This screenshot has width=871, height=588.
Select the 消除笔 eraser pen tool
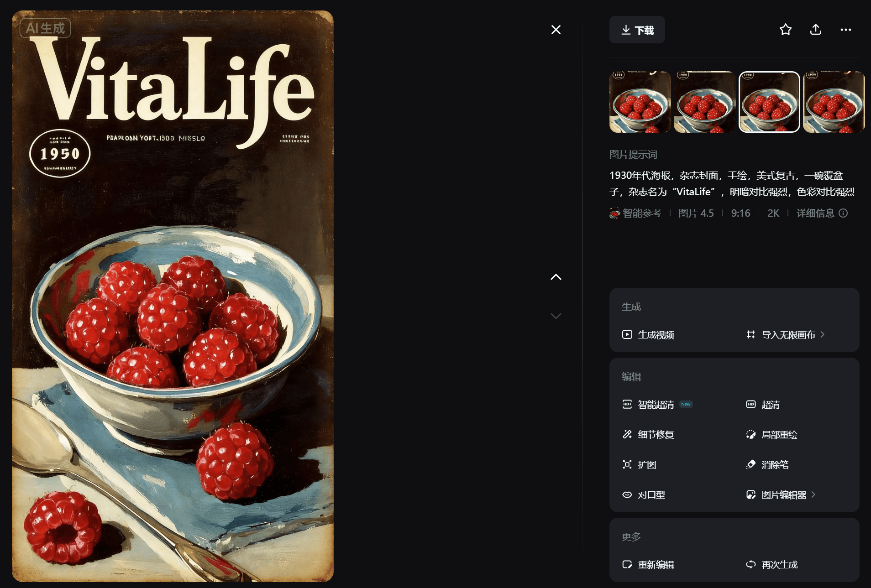tap(767, 464)
